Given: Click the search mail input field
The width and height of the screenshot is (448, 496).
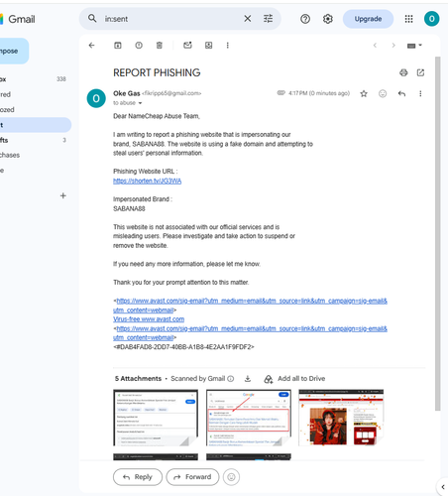Looking at the screenshot, I should (x=170, y=19).
